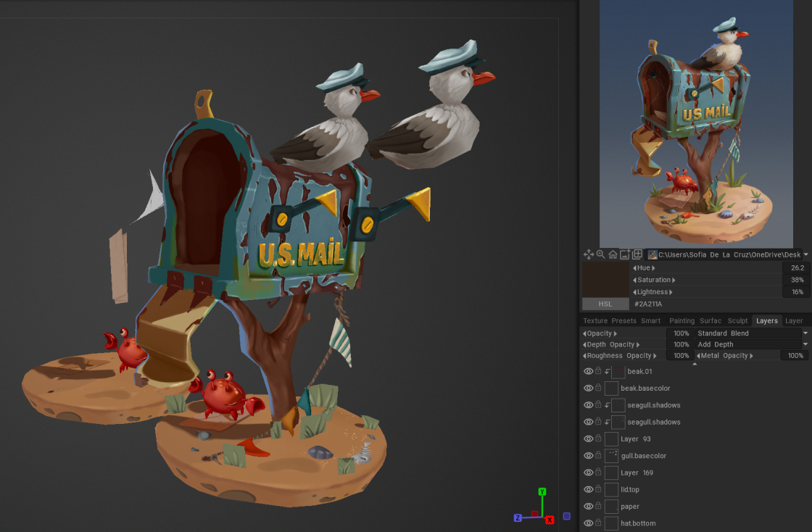
Task: Toggle visibility of the lid.top layer
Action: pyautogui.click(x=588, y=489)
